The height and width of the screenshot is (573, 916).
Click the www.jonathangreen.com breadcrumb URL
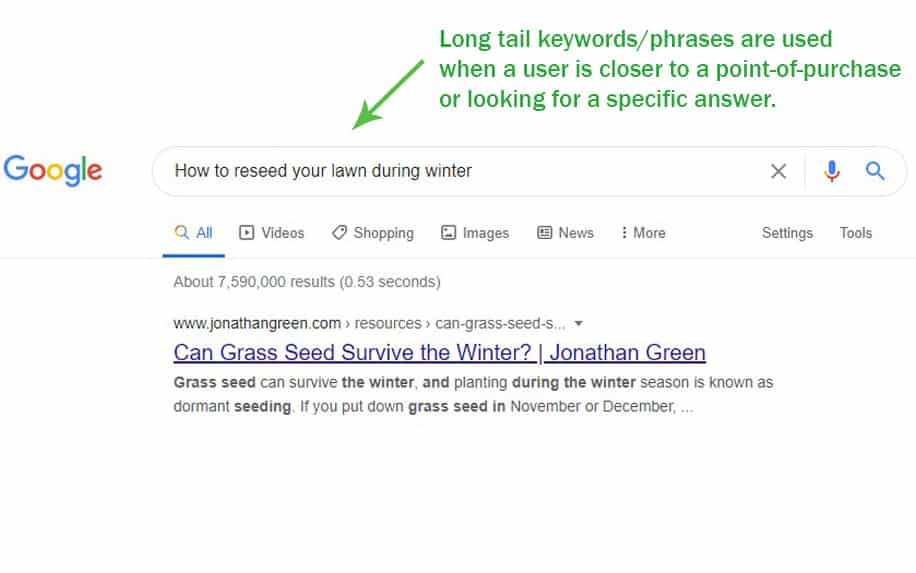coord(257,323)
